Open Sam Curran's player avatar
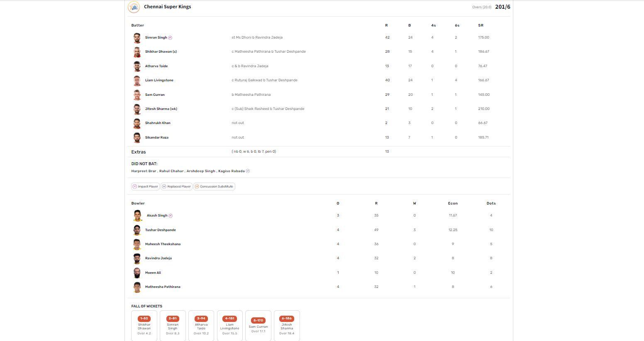 (x=137, y=95)
